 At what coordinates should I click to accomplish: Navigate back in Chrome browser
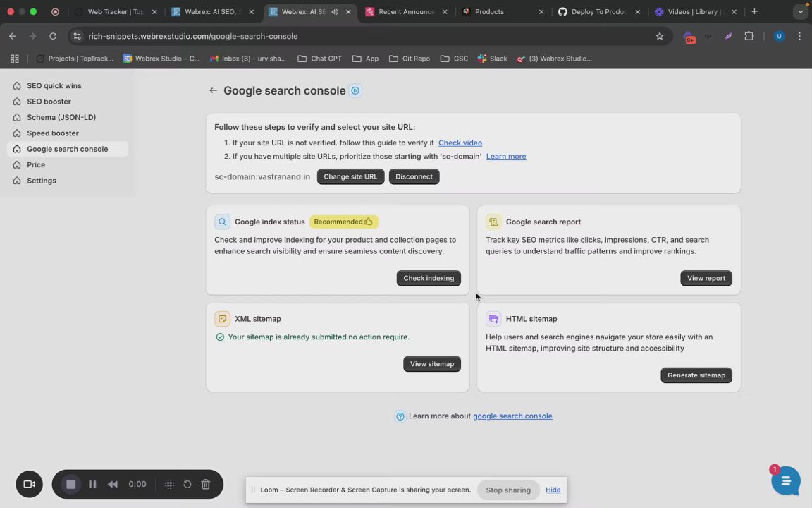(13, 36)
